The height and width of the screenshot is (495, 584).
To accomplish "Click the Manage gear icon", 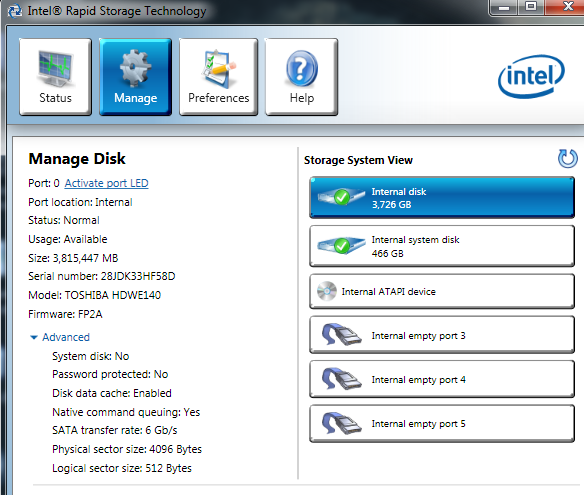I will (x=135, y=68).
